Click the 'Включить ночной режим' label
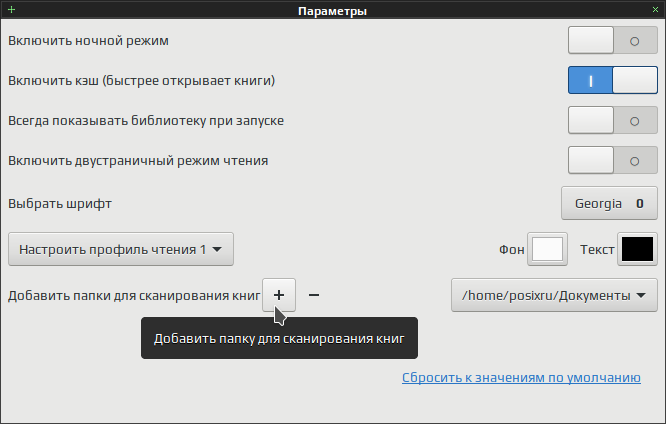The height and width of the screenshot is (424, 666). coord(88,41)
